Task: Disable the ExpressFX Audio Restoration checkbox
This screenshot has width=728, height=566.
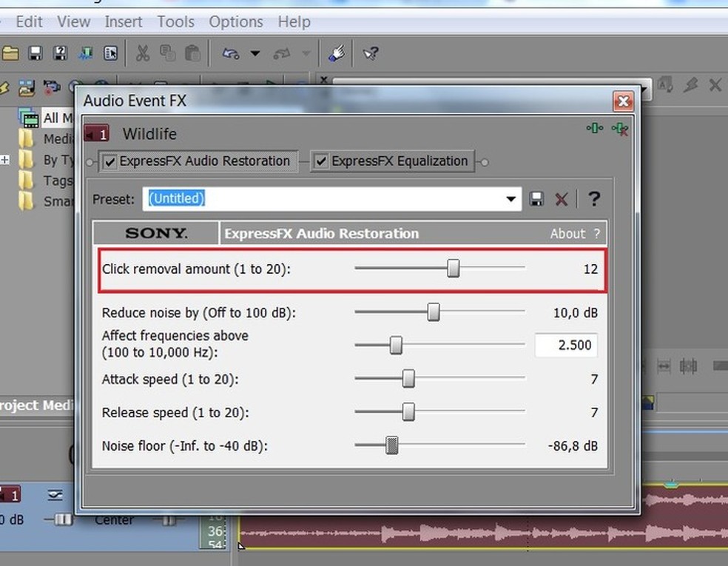Action: (x=110, y=162)
